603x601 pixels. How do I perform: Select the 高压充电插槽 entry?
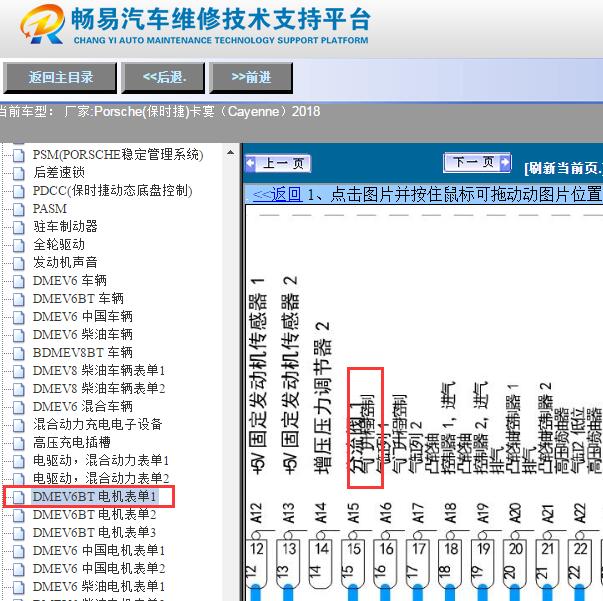coord(72,442)
